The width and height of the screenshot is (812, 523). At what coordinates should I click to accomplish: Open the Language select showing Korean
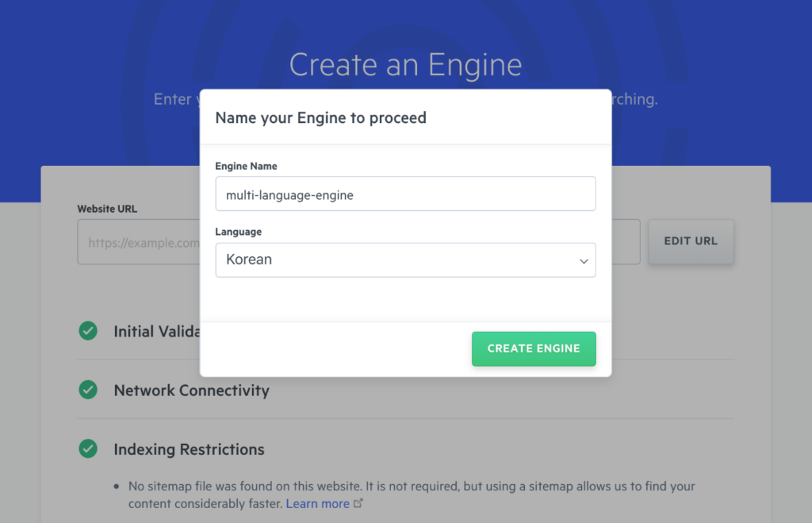(404, 260)
